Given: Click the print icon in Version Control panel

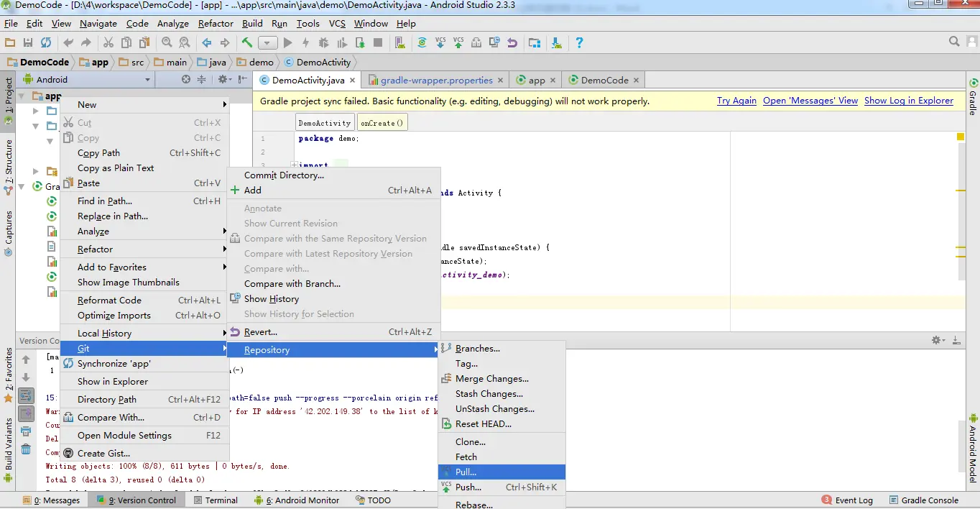Looking at the screenshot, I should pos(26,431).
